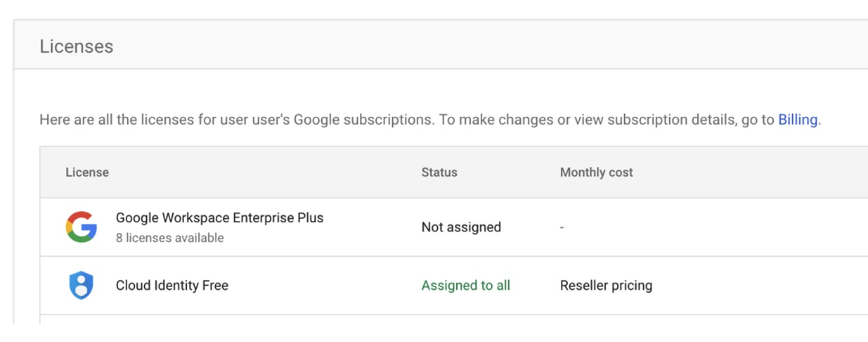Click blank space right of Reseller pricing

pos(759,286)
